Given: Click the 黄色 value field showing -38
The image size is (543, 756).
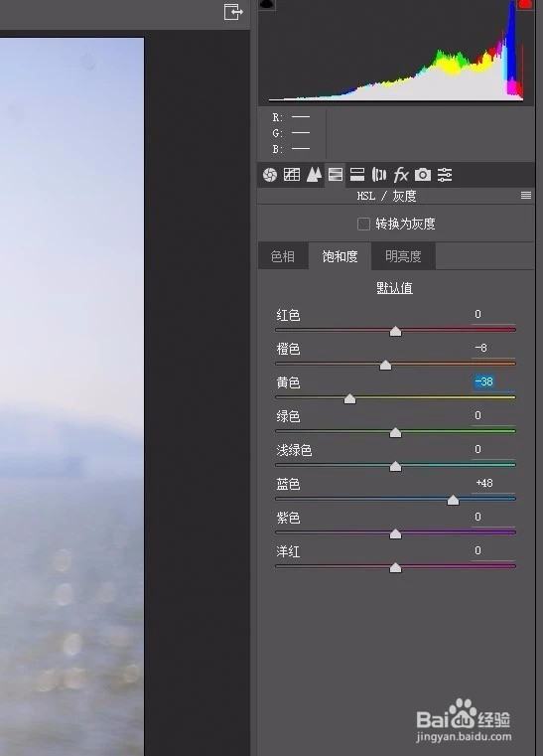Looking at the screenshot, I should point(493,381).
